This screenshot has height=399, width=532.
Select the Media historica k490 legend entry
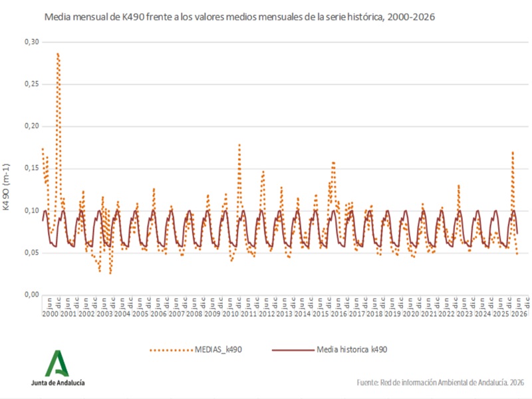tap(329, 350)
